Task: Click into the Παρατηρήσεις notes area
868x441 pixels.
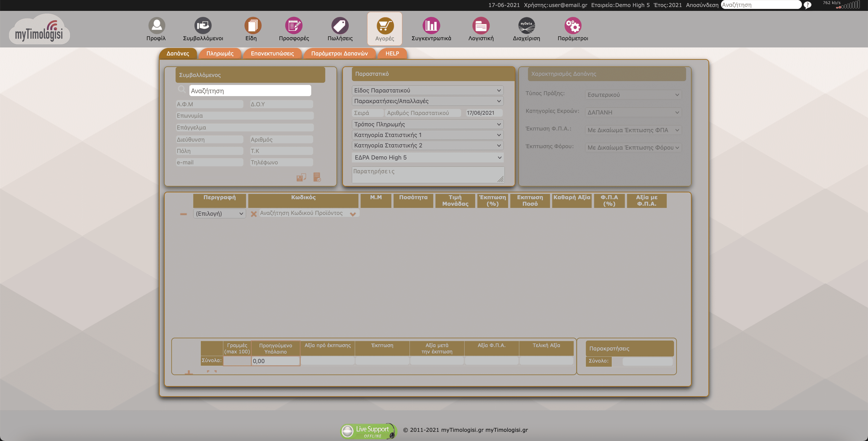Action: tap(427, 174)
